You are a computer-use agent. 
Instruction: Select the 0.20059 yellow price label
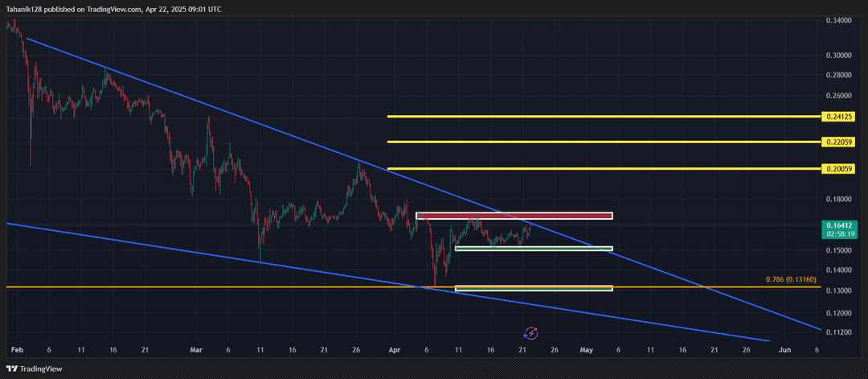tap(838, 169)
